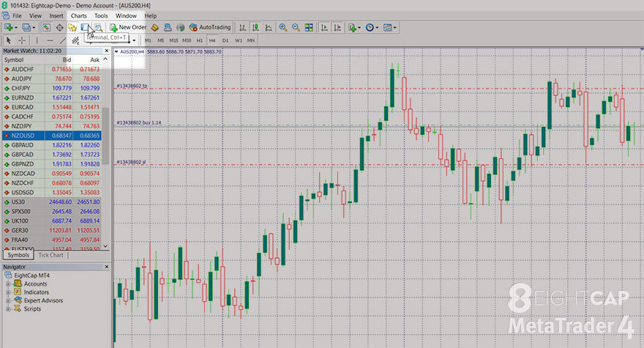This screenshot has width=644, height=348.
Task: Switch timeframe to M1
Action: click(148, 40)
